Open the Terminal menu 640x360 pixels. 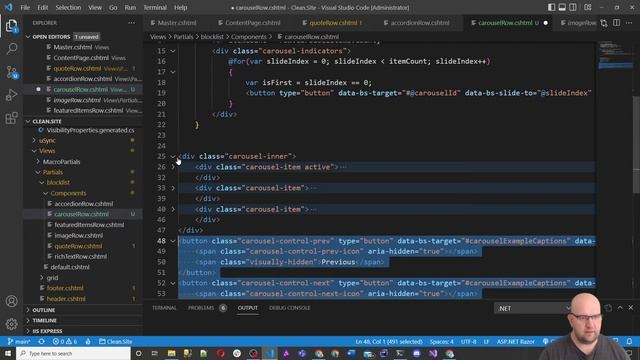click(x=155, y=7)
